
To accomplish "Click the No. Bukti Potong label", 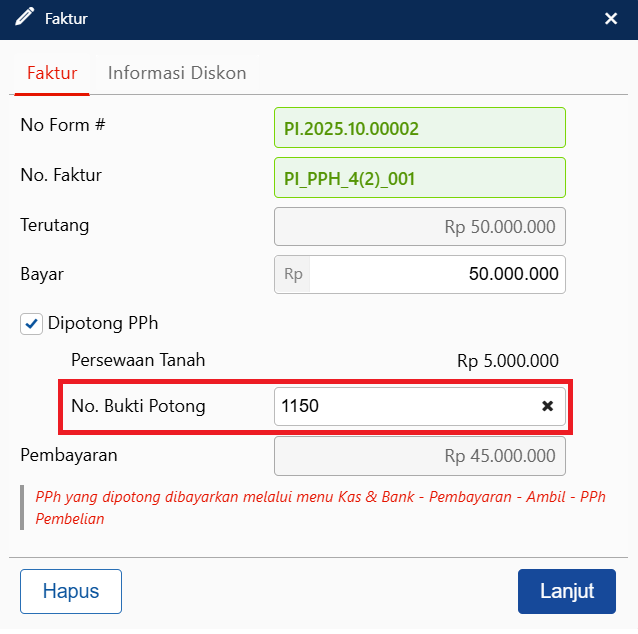I will coord(138,406).
